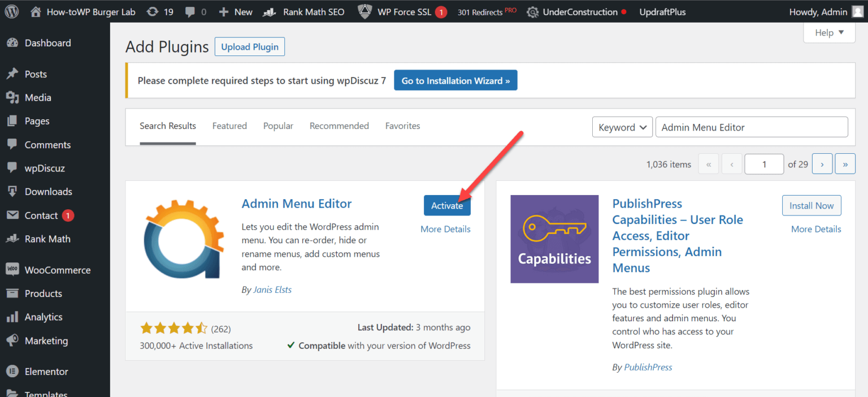The height and width of the screenshot is (397, 868).
Task: Click Go to Installation Wizard for wpDiscuz
Action: click(x=455, y=80)
